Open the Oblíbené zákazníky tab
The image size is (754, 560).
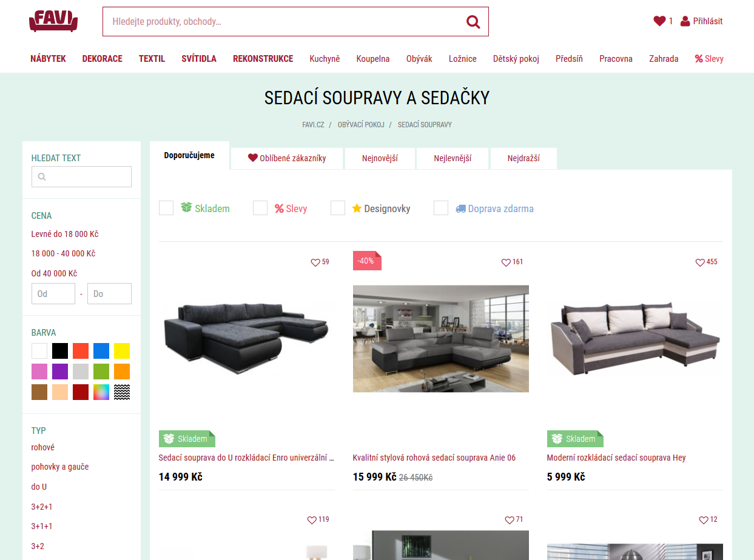coord(287,158)
